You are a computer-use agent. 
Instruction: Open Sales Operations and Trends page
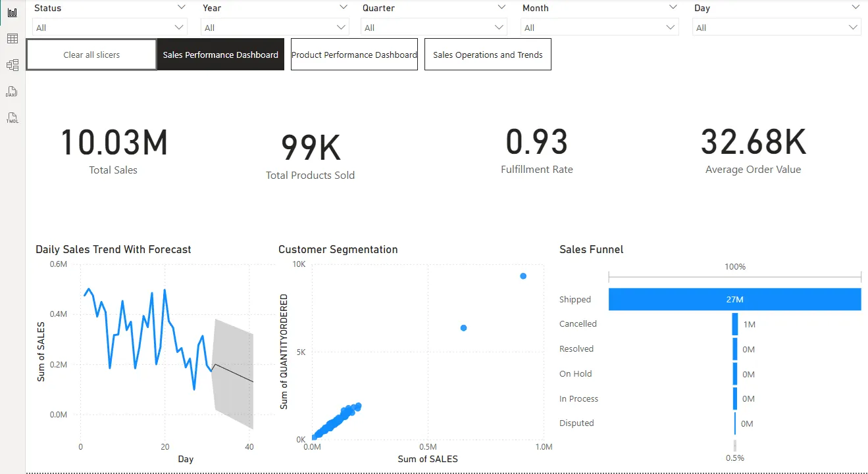click(487, 55)
